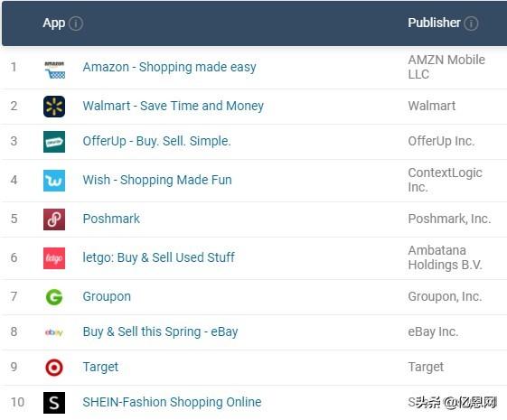Open Walmart - Save Time and Money link

point(174,106)
